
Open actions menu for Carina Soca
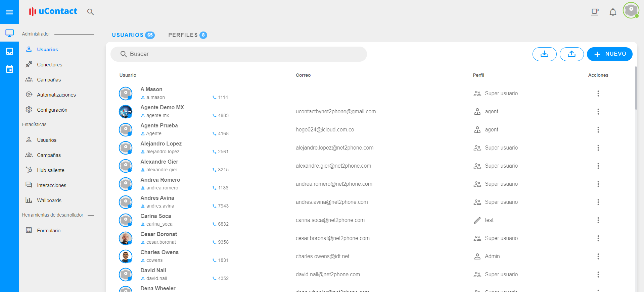[598, 220]
